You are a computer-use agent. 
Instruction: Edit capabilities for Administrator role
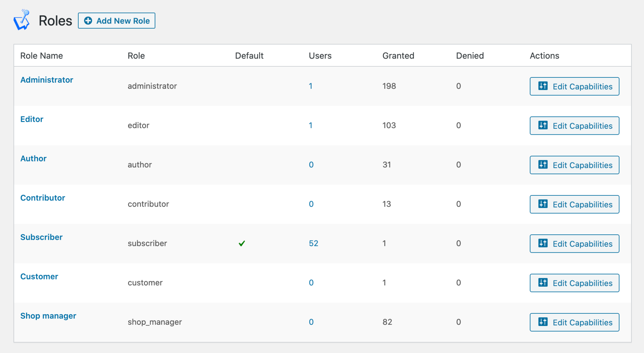[x=575, y=86]
